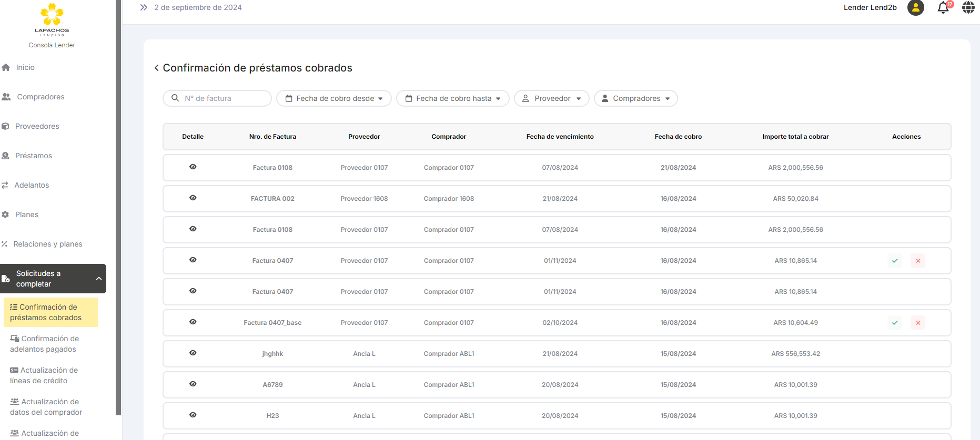The width and height of the screenshot is (980, 440).
Task: Open the Proveedor filter dropdown
Action: 551,98
